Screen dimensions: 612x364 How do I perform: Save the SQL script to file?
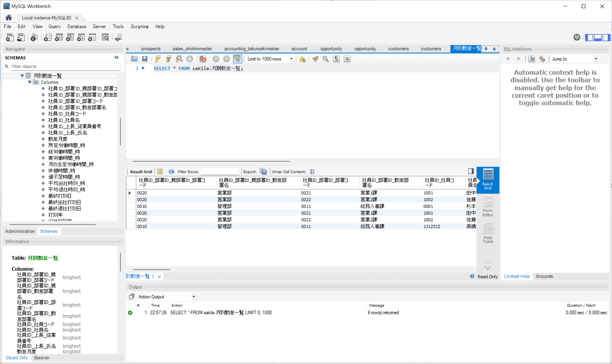[145, 59]
